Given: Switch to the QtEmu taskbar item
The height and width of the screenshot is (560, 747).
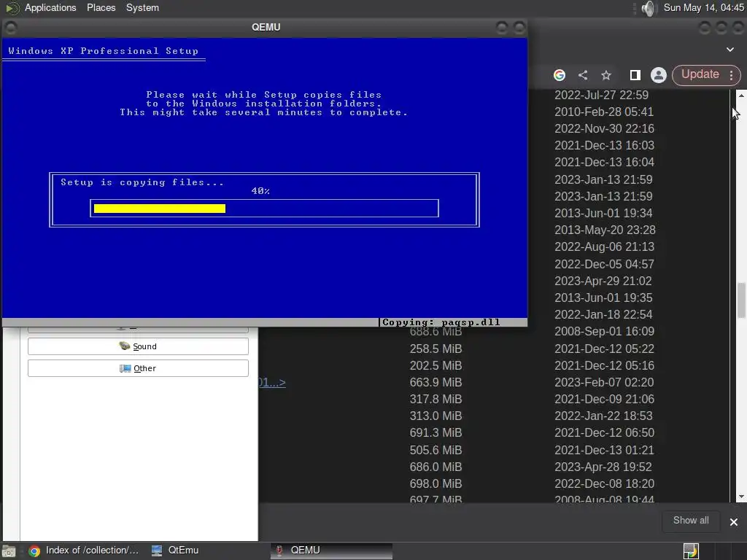Looking at the screenshot, I should 175,551.
